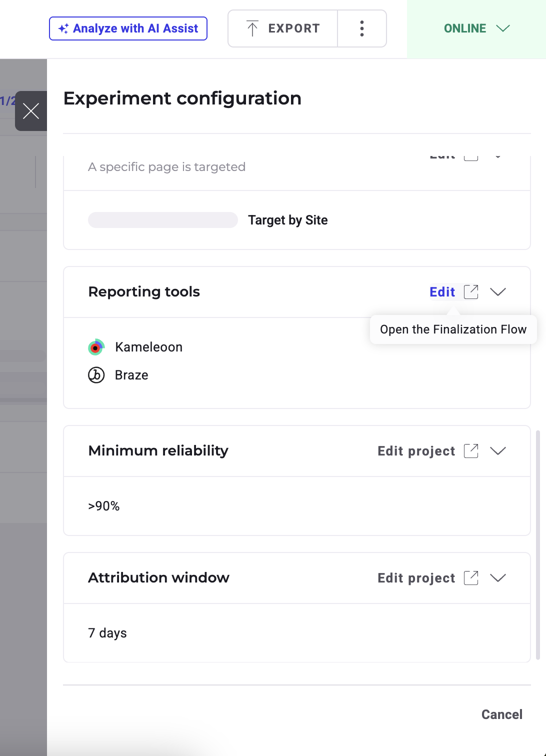
Task: Click the Export button
Action: point(283,28)
